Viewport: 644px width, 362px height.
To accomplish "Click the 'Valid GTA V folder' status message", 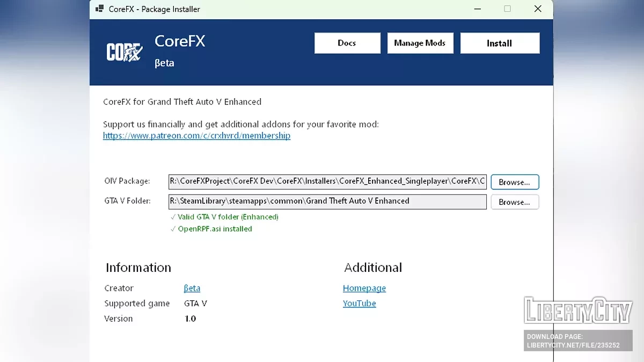I will click(x=224, y=217).
